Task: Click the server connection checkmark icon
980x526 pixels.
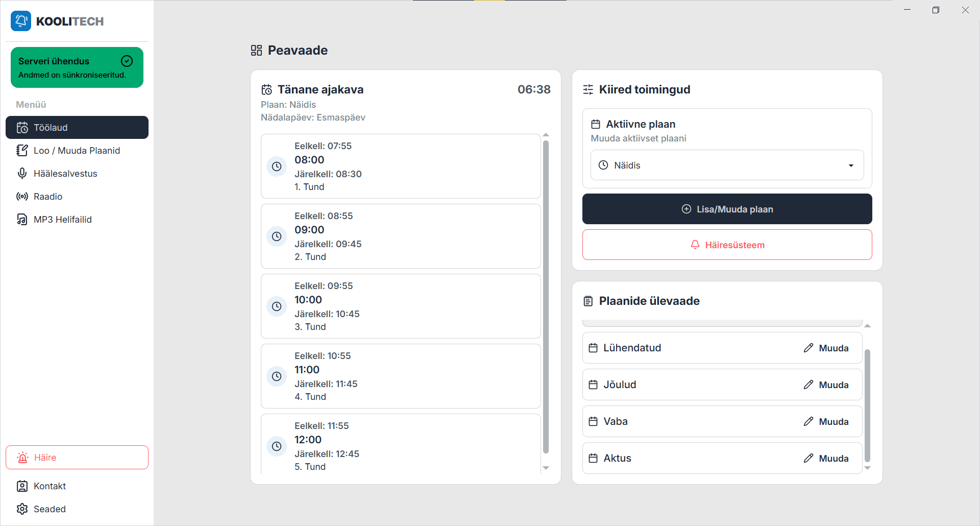Action: pyautogui.click(x=127, y=61)
